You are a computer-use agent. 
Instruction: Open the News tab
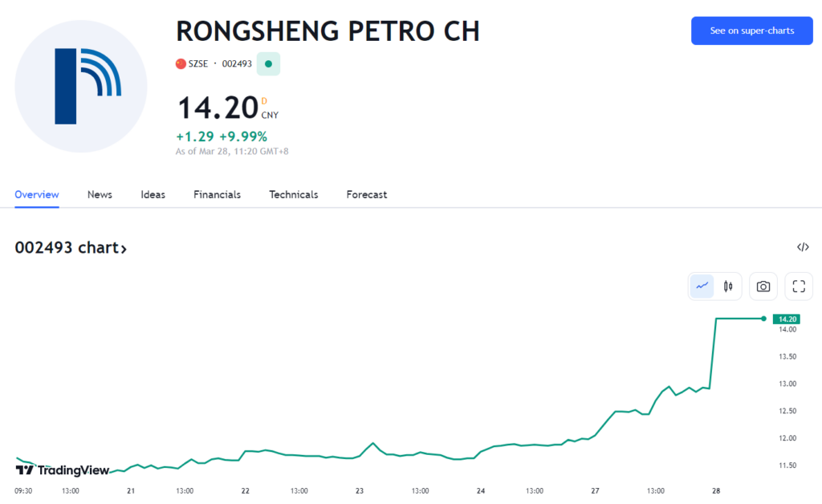click(x=100, y=194)
